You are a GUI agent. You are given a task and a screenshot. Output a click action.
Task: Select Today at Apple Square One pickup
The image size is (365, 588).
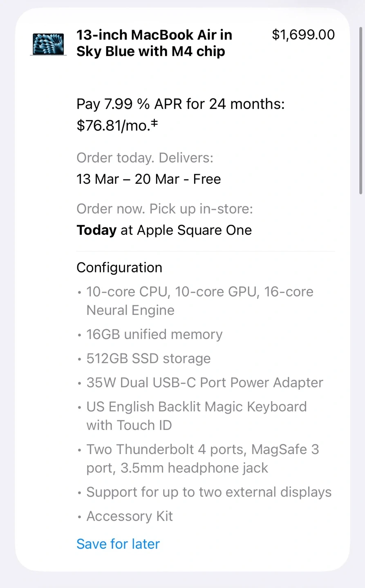[x=164, y=230]
